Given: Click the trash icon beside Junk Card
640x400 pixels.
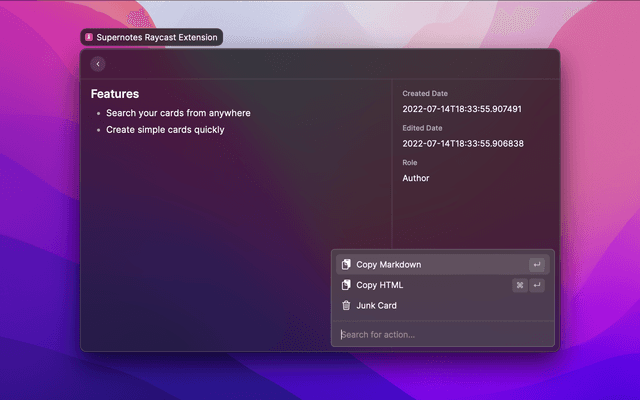Looking at the screenshot, I should (x=346, y=305).
